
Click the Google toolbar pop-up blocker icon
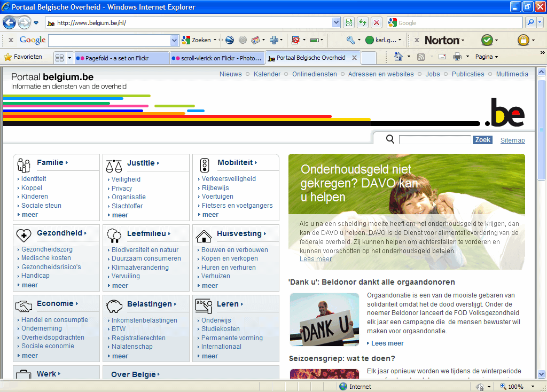click(296, 40)
